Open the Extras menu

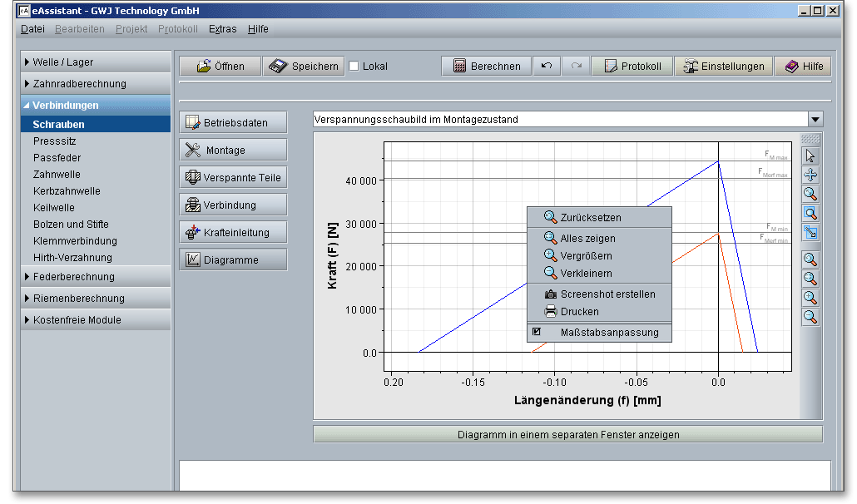coord(222,29)
